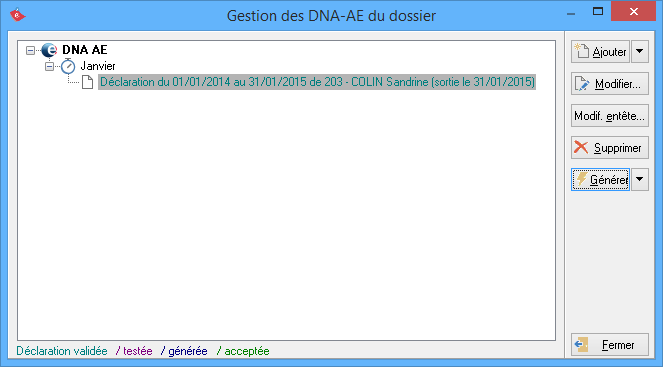Select the COLIN Sandrine declaration row
This screenshot has height=367, width=663.
pyautogui.click(x=317, y=82)
